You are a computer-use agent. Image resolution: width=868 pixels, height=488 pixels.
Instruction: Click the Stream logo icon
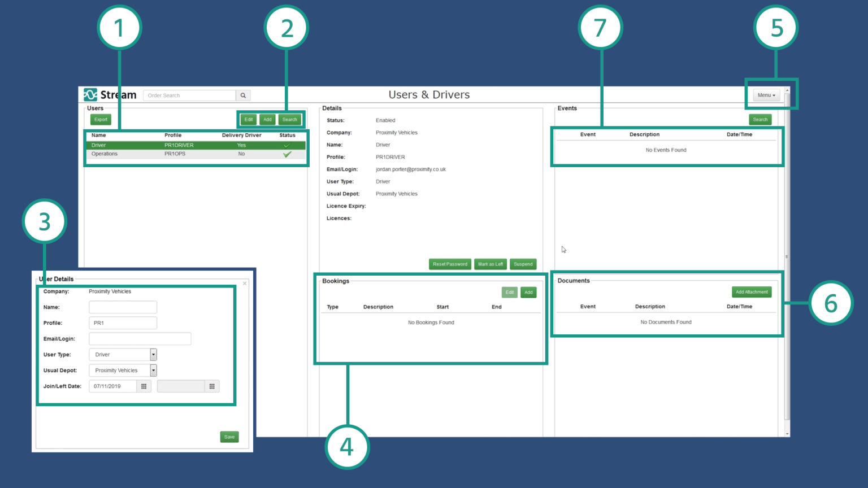click(89, 94)
